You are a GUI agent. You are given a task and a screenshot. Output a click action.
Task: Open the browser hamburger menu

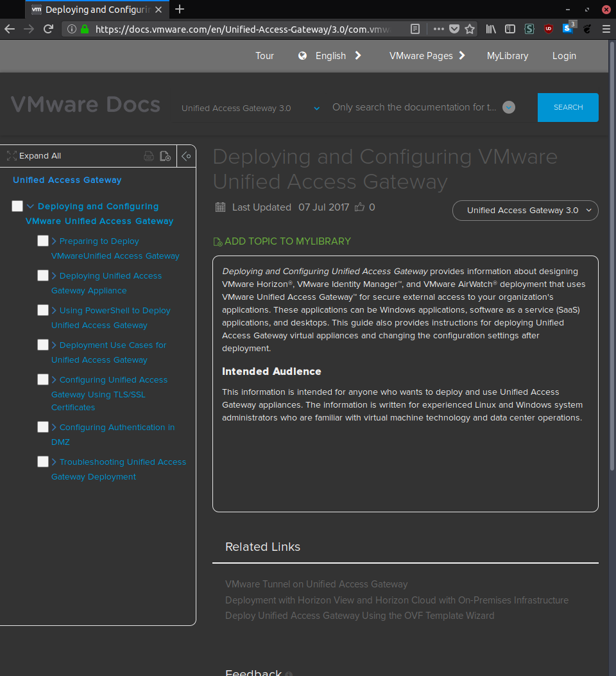tap(606, 29)
